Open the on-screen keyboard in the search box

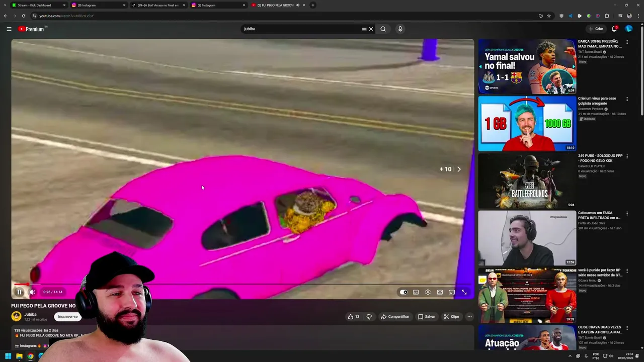[364, 29]
